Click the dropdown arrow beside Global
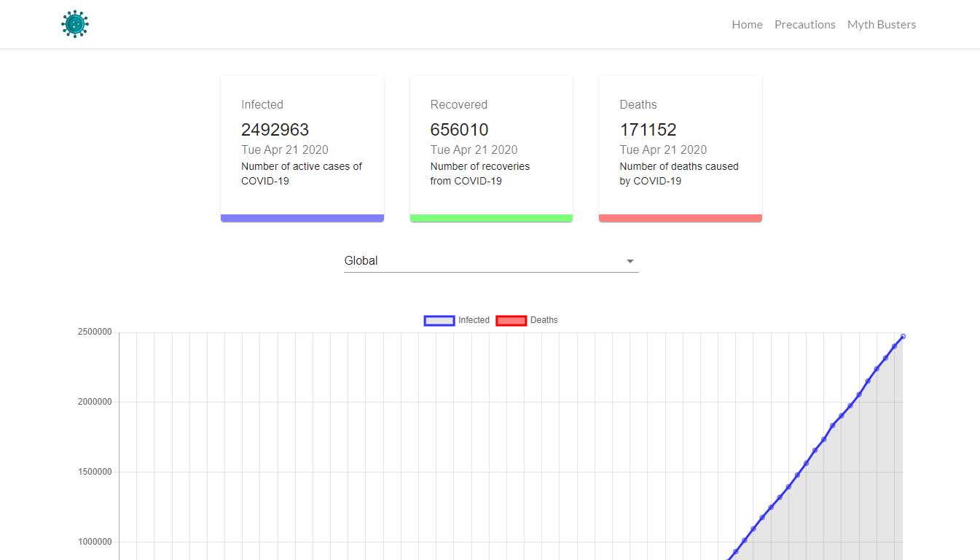The width and height of the screenshot is (980, 560). (630, 261)
